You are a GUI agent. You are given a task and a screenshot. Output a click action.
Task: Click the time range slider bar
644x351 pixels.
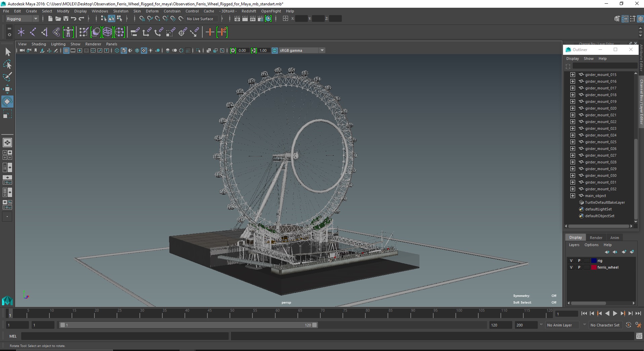(x=188, y=325)
